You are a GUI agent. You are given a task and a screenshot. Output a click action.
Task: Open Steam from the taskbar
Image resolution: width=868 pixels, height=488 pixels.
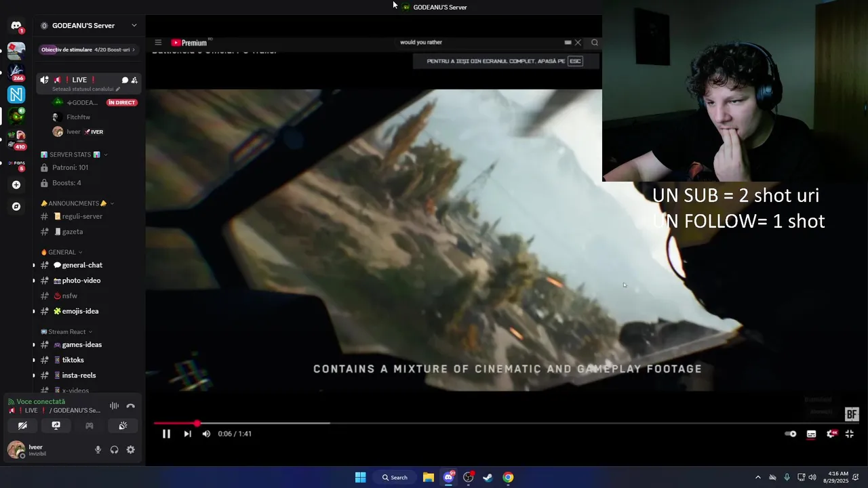click(488, 477)
